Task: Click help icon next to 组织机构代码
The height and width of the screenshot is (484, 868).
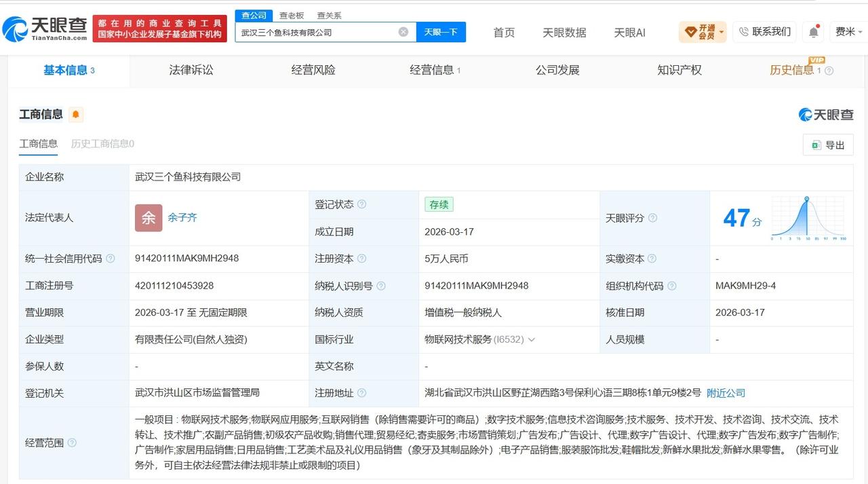Action: 673,286
